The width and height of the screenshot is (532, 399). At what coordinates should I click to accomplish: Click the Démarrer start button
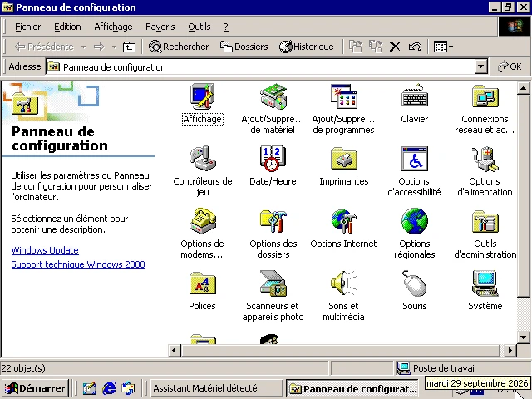(35, 388)
